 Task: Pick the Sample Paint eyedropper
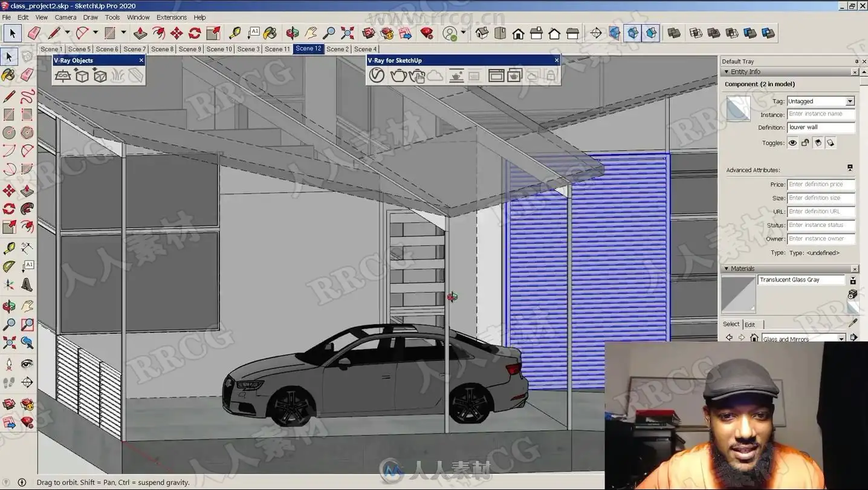pyautogui.click(x=853, y=323)
